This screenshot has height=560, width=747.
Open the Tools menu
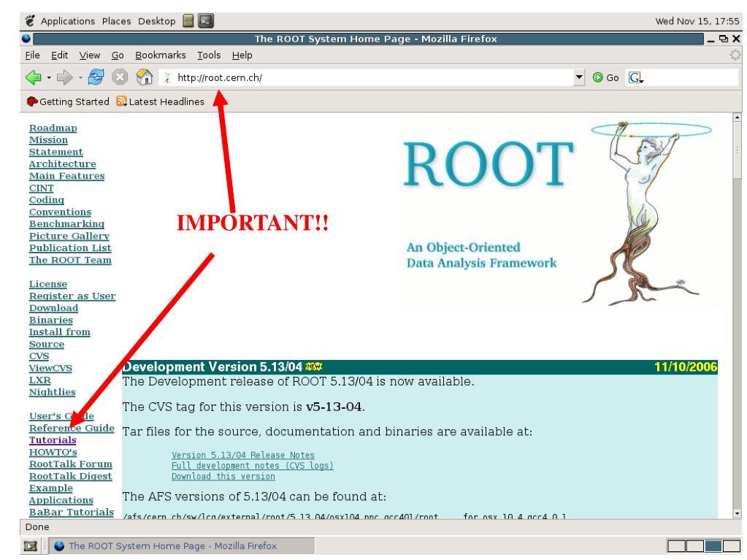point(209,55)
